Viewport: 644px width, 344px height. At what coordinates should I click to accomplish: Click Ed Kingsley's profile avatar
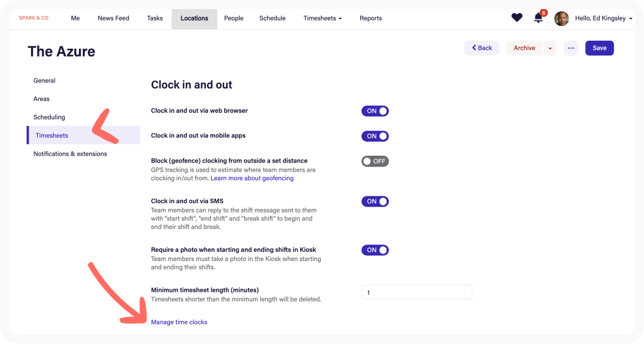click(562, 18)
